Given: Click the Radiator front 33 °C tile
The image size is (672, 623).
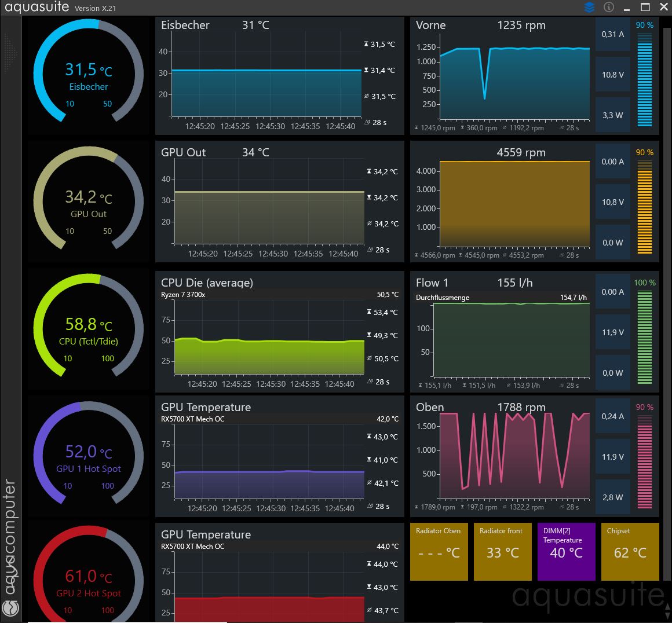Looking at the screenshot, I should pos(503,552).
